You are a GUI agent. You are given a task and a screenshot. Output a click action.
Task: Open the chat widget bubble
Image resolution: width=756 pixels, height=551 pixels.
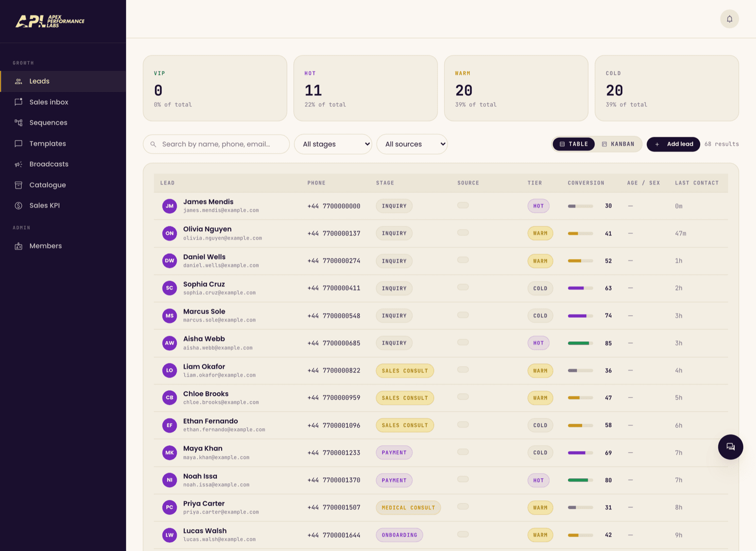click(730, 447)
